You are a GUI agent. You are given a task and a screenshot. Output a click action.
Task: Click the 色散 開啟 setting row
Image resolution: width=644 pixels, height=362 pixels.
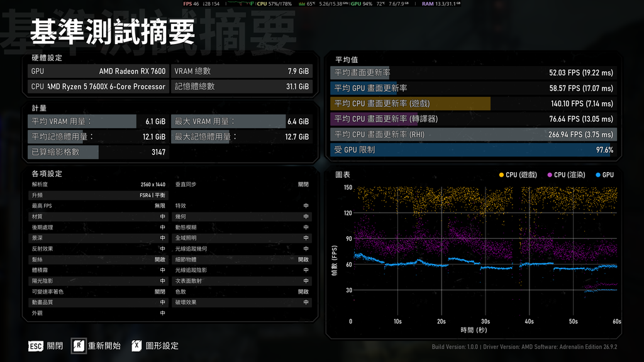pos(241,292)
